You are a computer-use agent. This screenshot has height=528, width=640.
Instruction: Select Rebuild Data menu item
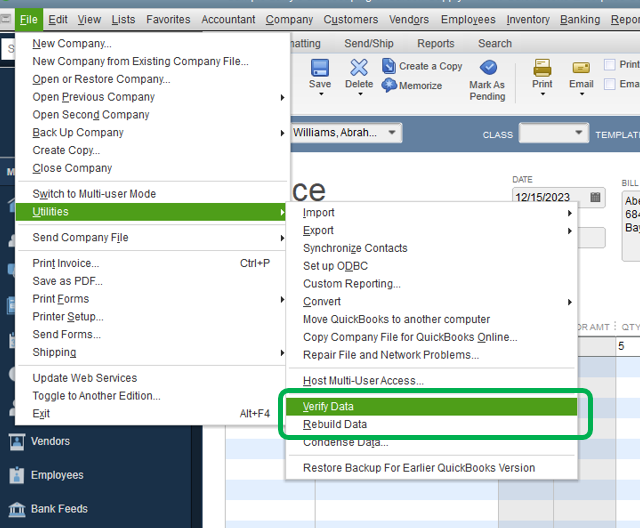coord(431,424)
